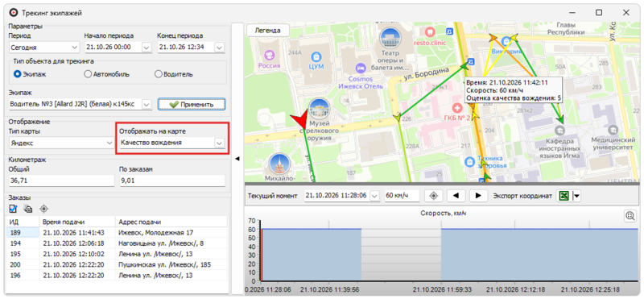Click the Cosmos Ижевск Отель marker icon
Image resolution: width=644 pixels, height=299 pixels.
360,68
